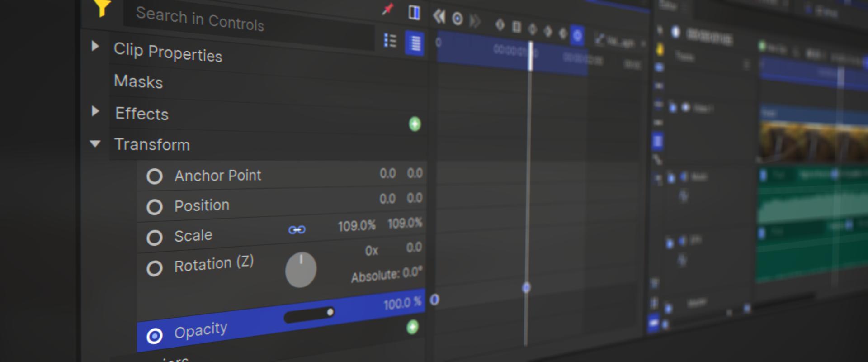Disable keyframing for Opacity
Image resolution: width=868 pixels, height=362 pixels.
tap(155, 336)
